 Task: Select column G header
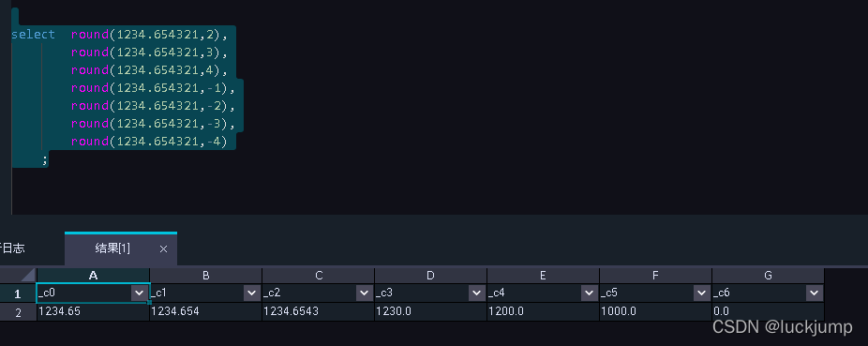tap(768, 276)
